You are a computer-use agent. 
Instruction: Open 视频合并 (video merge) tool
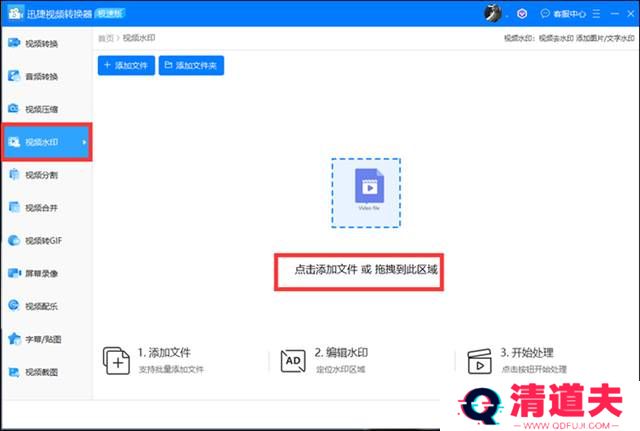40,208
